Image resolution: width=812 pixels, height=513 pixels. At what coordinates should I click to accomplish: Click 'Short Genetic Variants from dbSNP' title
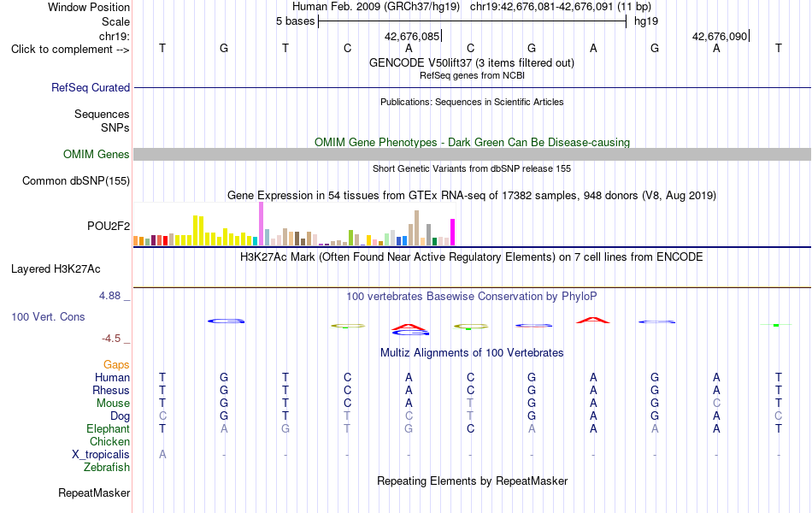tap(472, 169)
